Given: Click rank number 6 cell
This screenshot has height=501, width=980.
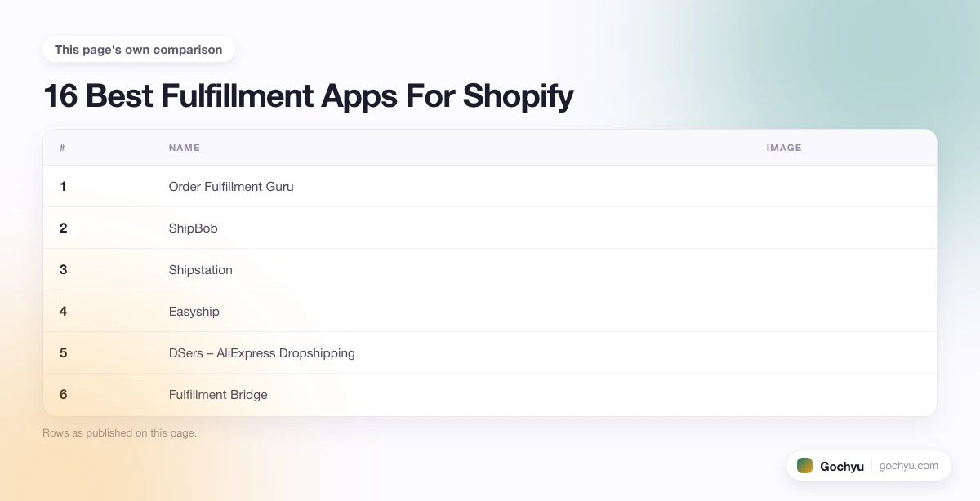Looking at the screenshot, I should click(x=63, y=395).
